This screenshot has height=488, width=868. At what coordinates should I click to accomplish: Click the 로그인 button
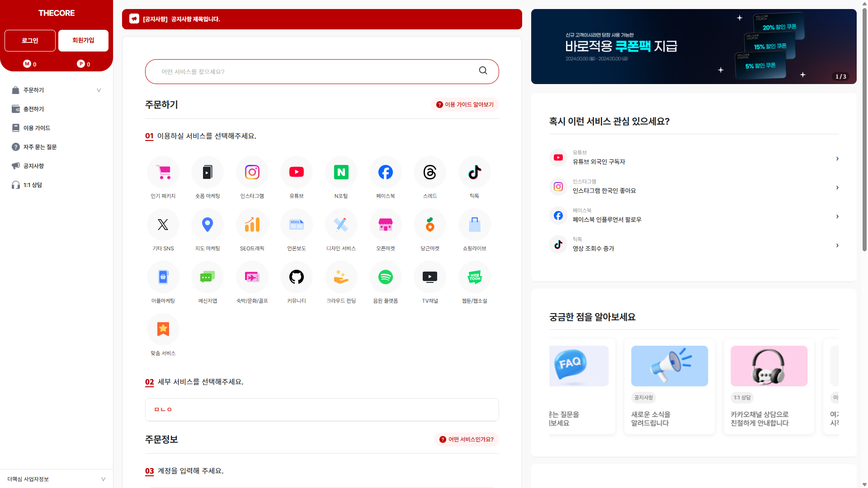(x=30, y=41)
